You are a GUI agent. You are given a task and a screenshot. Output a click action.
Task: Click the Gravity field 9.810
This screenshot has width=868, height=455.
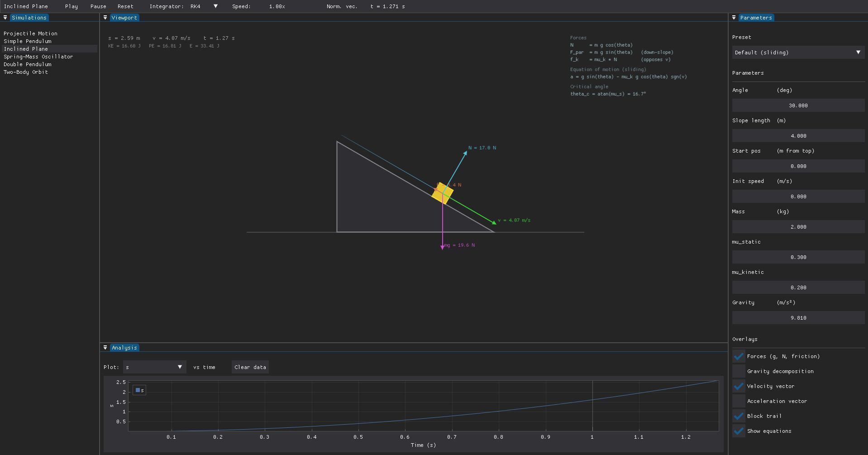[798, 318]
